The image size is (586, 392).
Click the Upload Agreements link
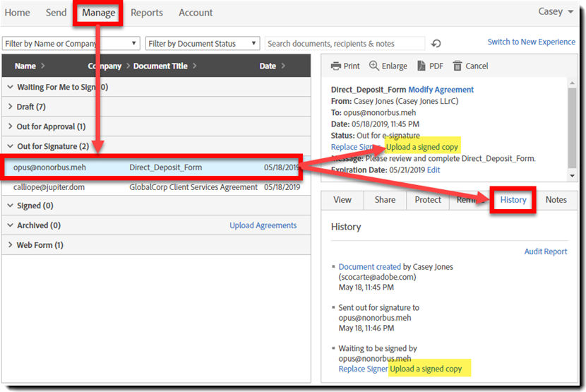tap(263, 225)
